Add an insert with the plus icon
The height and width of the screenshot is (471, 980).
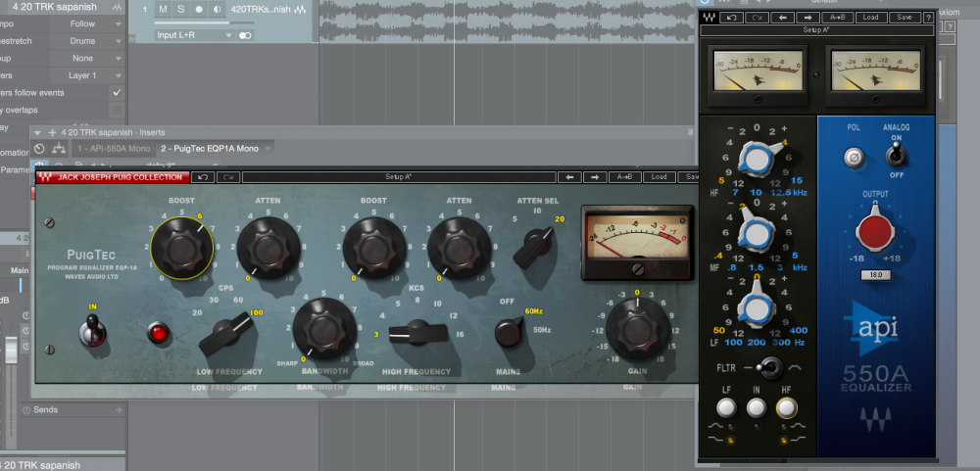[x=52, y=131]
